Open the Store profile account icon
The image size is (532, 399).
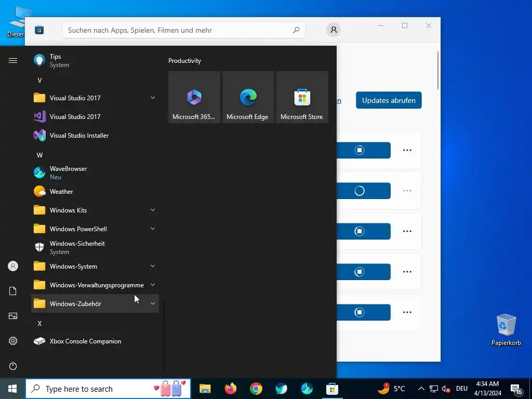334,30
